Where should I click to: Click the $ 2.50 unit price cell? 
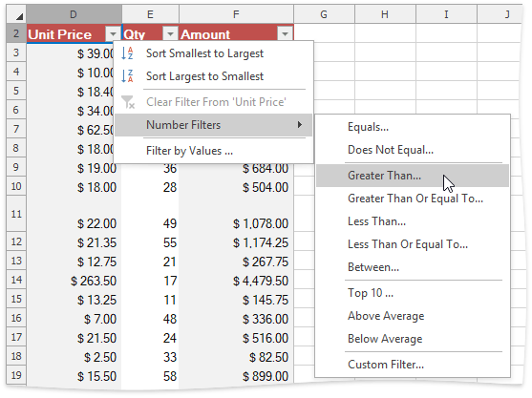click(x=74, y=357)
